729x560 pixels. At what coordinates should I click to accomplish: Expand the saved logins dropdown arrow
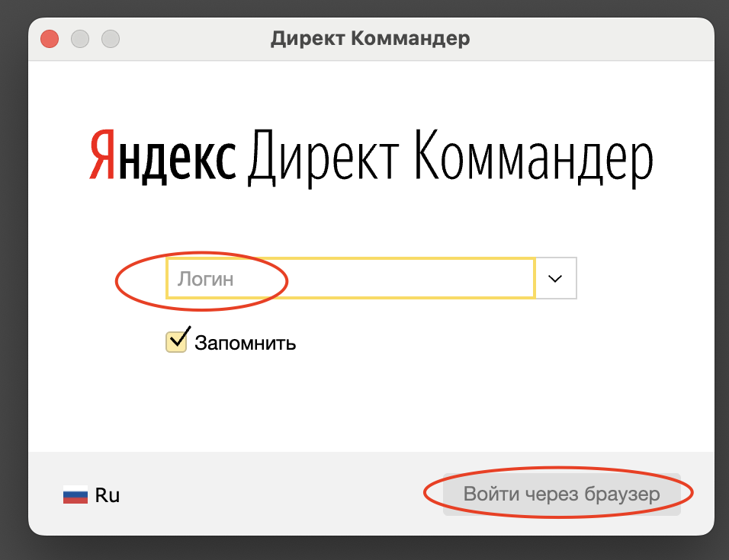click(x=556, y=278)
